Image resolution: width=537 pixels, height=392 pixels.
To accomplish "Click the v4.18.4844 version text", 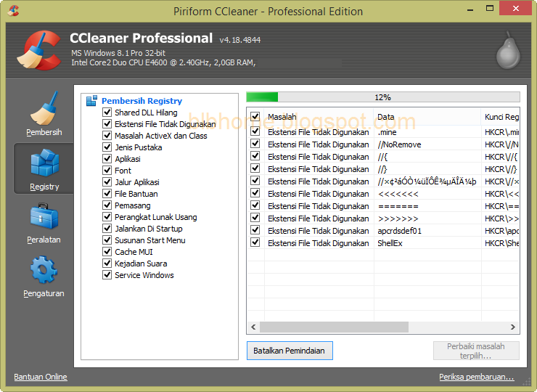I will point(240,40).
